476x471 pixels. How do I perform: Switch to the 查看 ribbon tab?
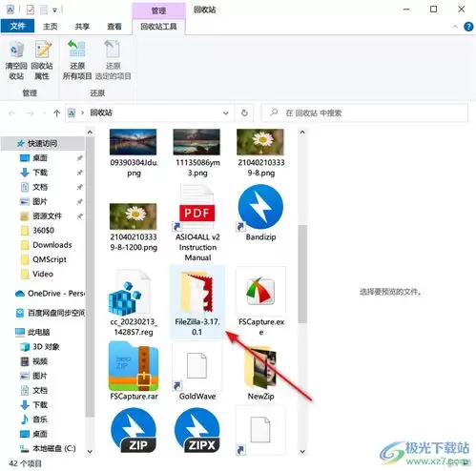pyautogui.click(x=114, y=27)
